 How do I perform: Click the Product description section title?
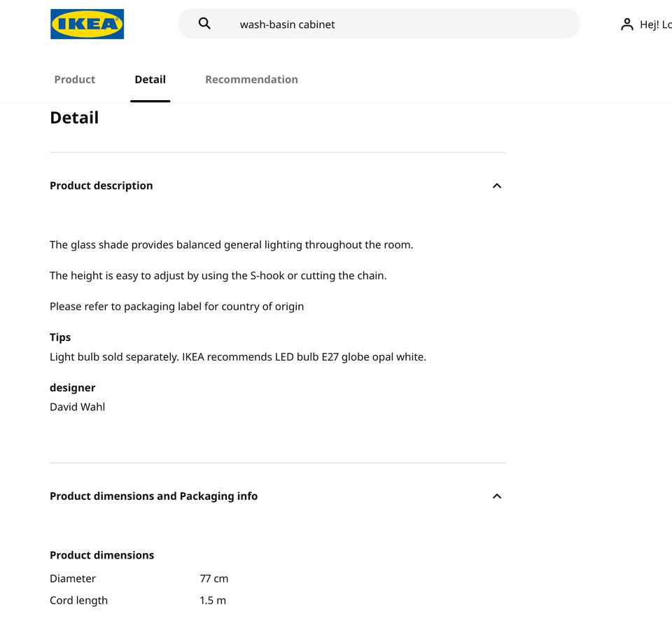pyautogui.click(x=101, y=186)
